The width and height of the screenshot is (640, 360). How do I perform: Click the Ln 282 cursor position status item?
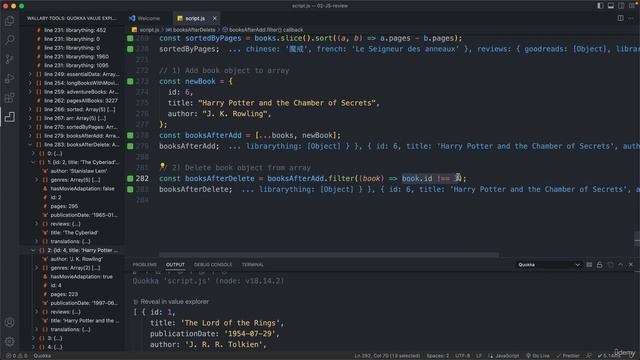387,356
